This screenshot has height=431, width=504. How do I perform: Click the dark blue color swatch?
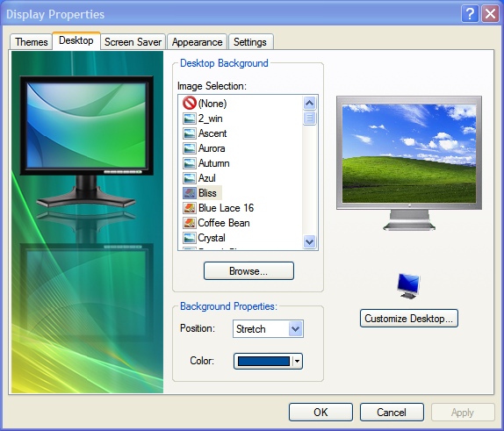[263, 361]
